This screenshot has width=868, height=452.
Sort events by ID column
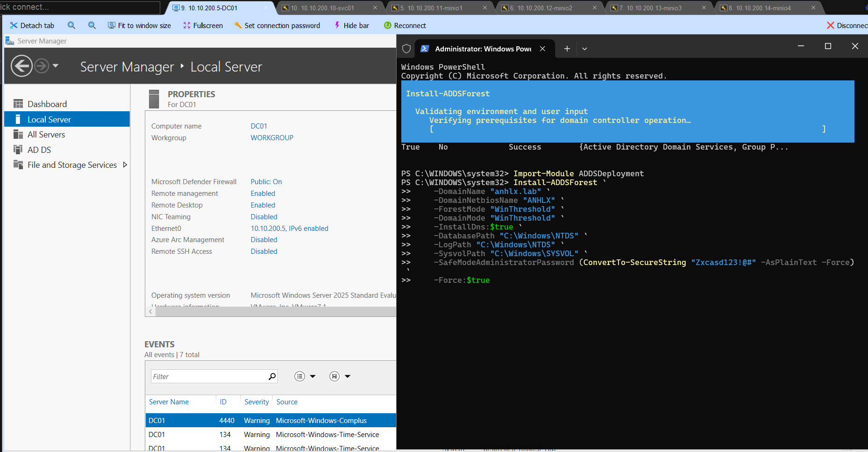(223, 402)
